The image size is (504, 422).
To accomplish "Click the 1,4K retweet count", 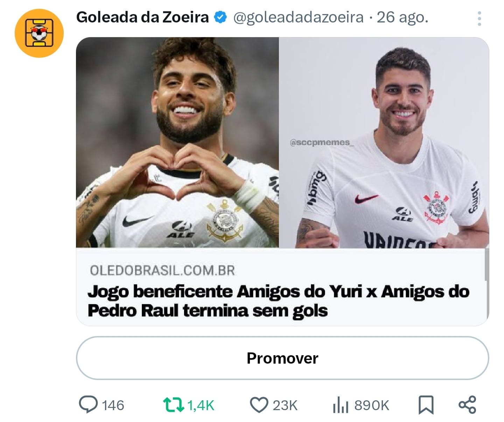I will (201, 406).
